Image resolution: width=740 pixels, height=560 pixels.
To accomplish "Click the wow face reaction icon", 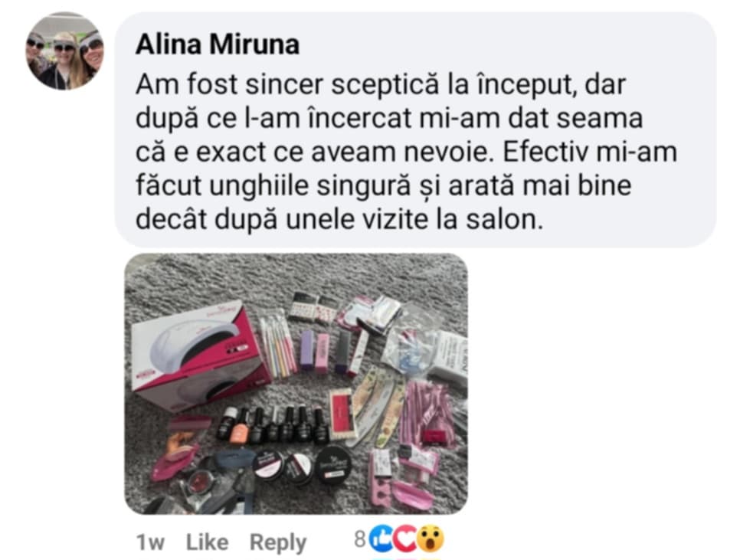I will pyautogui.click(x=431, y=539).
